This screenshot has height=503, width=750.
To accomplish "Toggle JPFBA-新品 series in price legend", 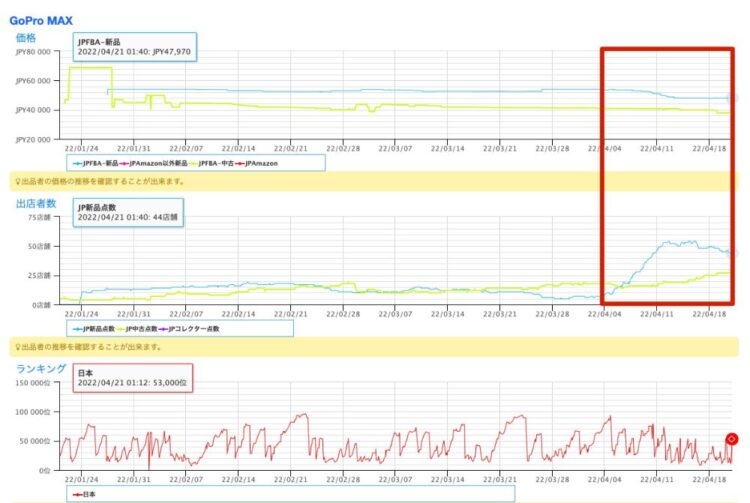I will coord(95,163).
